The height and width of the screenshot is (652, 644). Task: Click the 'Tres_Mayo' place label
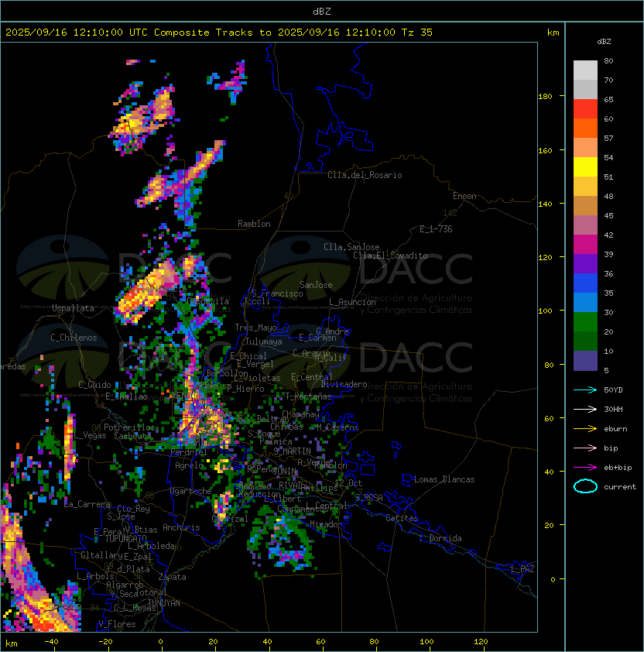pyautogui.click(x=255, y=328)
